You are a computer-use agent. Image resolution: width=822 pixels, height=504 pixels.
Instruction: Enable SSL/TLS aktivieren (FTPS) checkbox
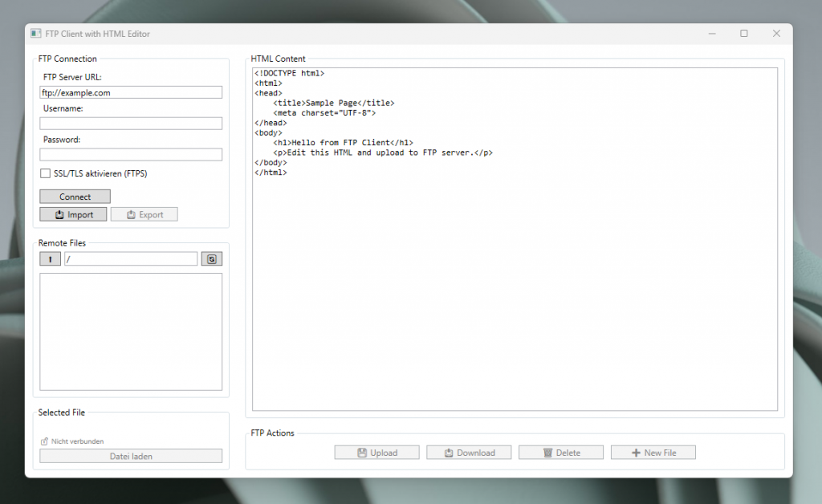coord(46,173)
